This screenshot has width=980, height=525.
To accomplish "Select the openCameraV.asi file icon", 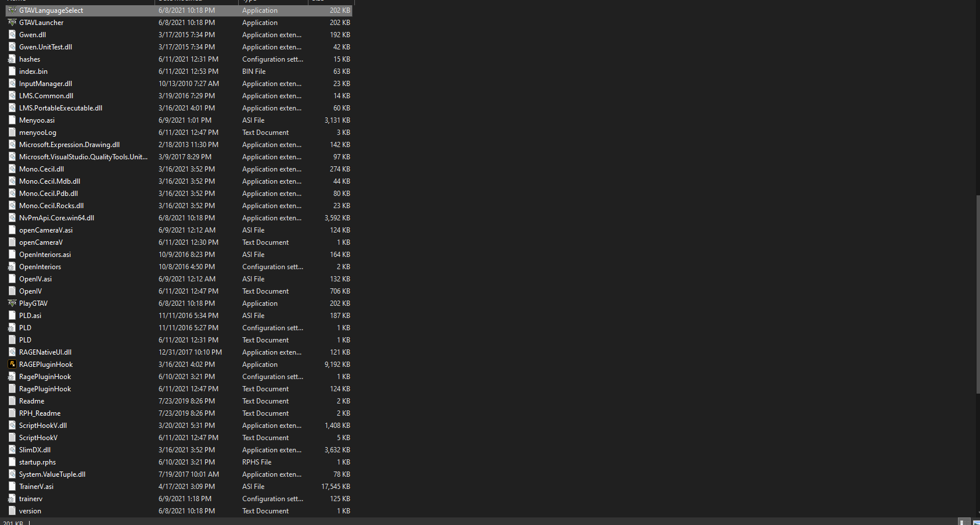I will click(12, 230).
